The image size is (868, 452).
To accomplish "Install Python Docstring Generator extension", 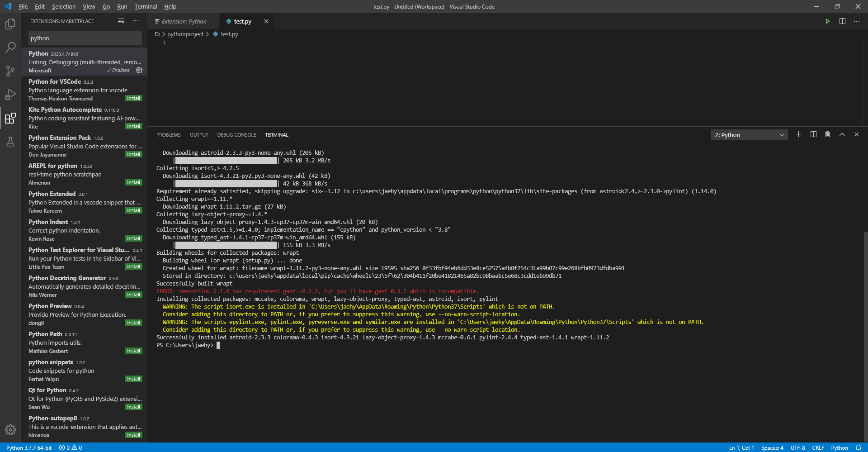I will coord(133,295).
